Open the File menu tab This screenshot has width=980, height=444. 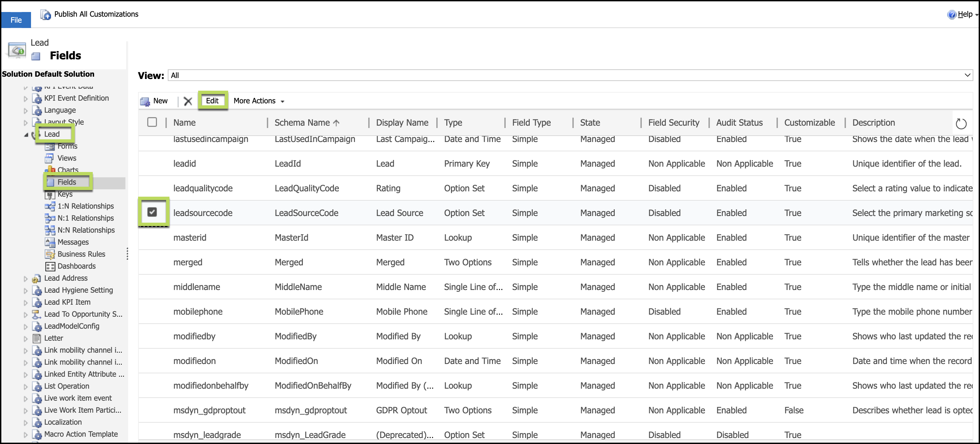[x=16, y=20]
